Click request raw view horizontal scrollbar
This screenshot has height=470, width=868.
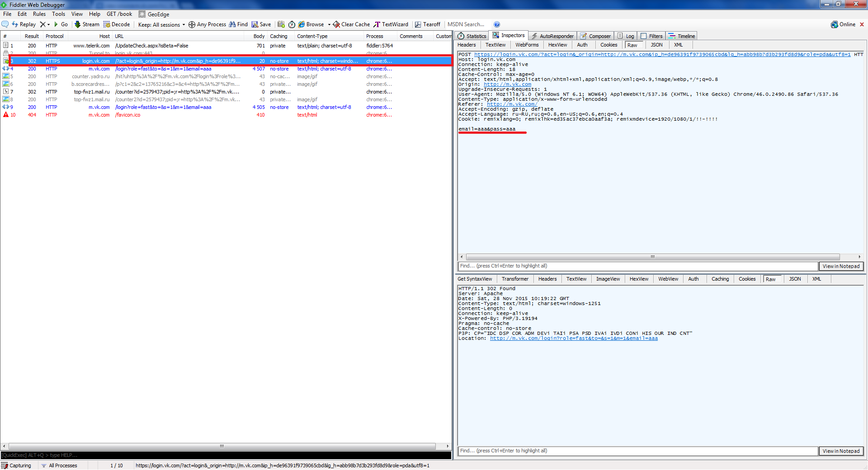click(652, 257)
